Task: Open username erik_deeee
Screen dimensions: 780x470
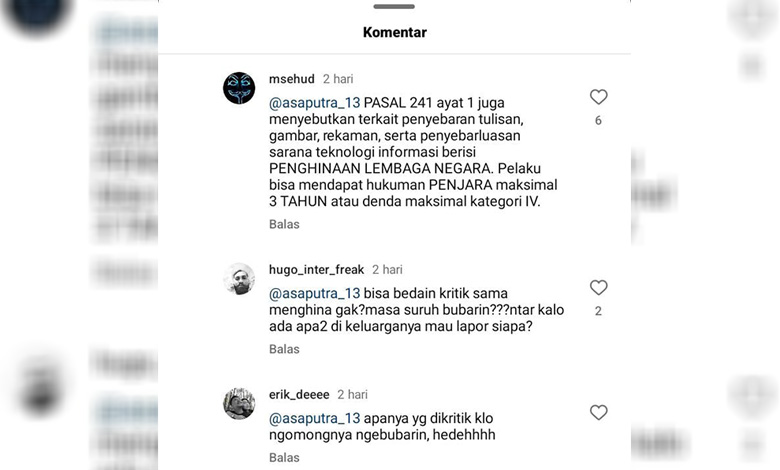Action: (299, 394)
